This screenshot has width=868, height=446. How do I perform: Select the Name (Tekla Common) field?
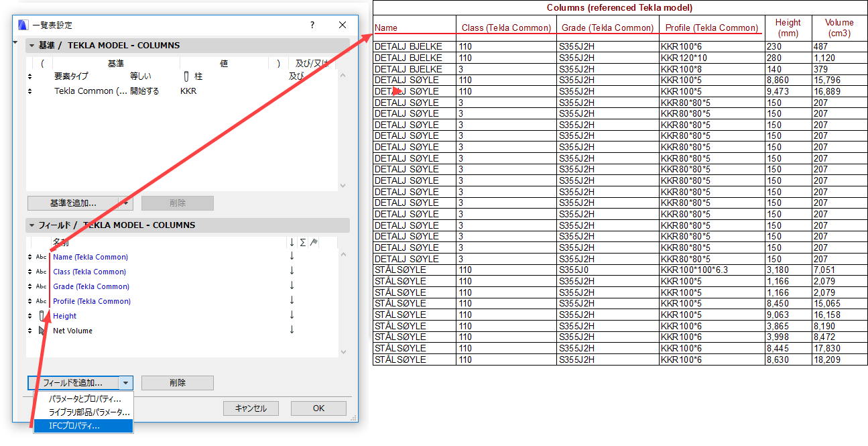point(90,257)
